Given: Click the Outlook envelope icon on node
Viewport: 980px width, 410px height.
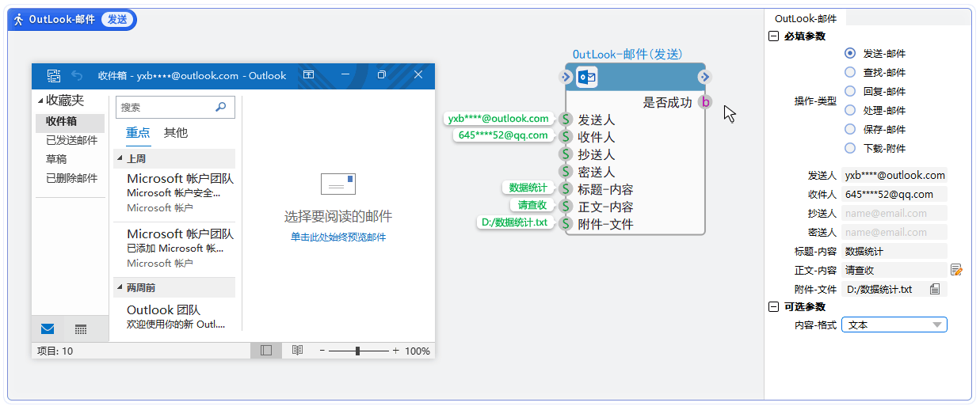Looking at the screenshot, I should [587, 77].
